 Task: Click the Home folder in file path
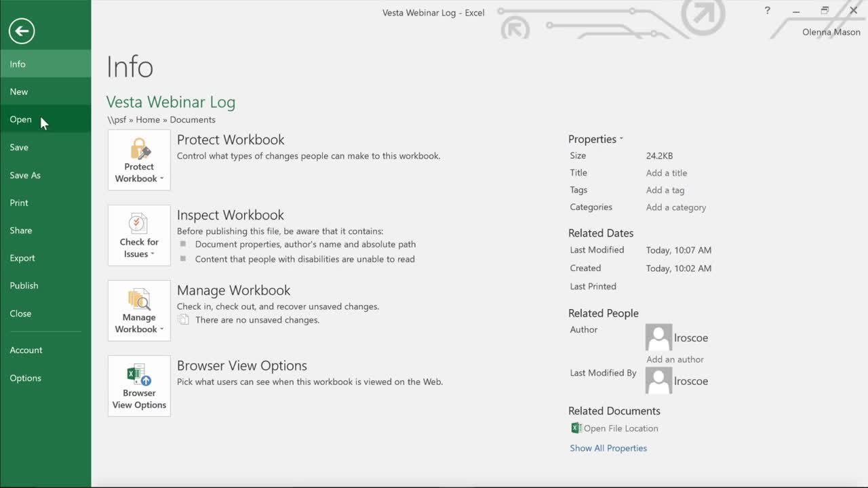148,120
